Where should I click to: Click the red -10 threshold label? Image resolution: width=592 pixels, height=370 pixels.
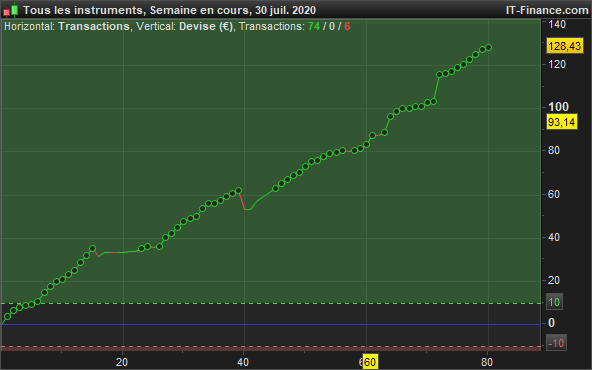pos(556,343)
